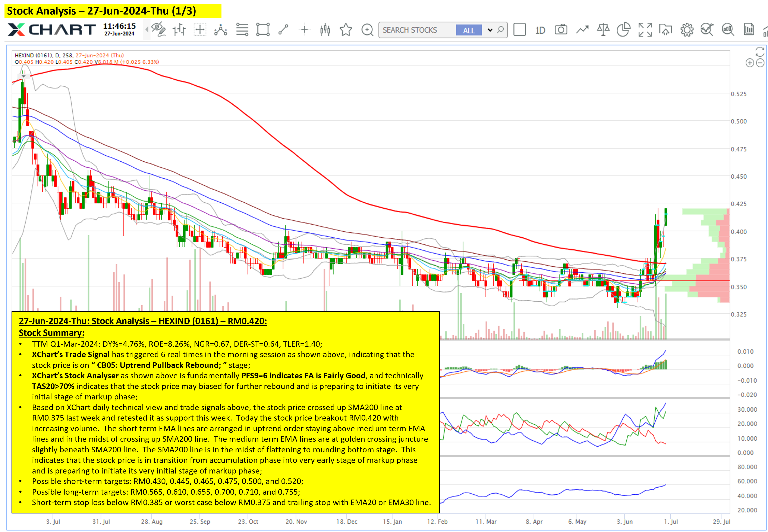
Task: Open the balance scale compare icon
Action: (x=603, y=30)
